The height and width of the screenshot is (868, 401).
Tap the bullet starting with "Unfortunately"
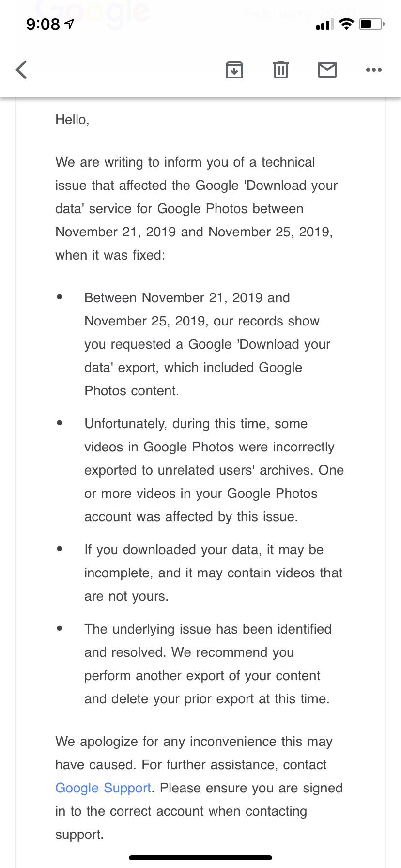click(x=213, y=470)
